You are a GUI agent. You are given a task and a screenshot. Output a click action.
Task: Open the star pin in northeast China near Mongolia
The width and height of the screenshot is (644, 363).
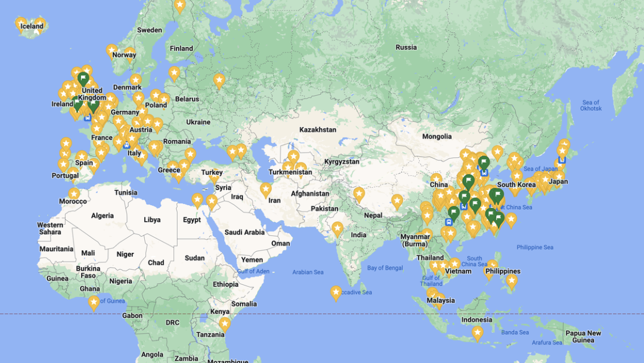(x=497, y=153)
